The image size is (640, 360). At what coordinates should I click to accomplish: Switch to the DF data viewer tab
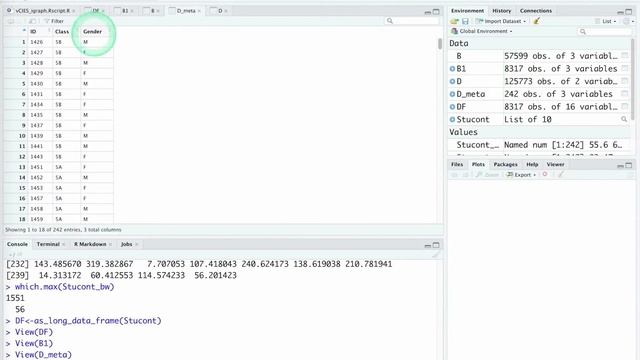[96, 11]
